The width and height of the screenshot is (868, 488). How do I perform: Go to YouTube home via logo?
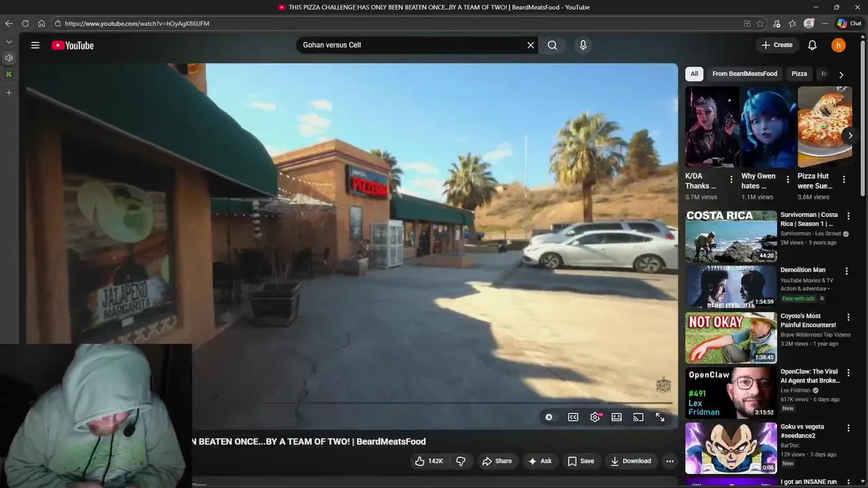[73, 45]
